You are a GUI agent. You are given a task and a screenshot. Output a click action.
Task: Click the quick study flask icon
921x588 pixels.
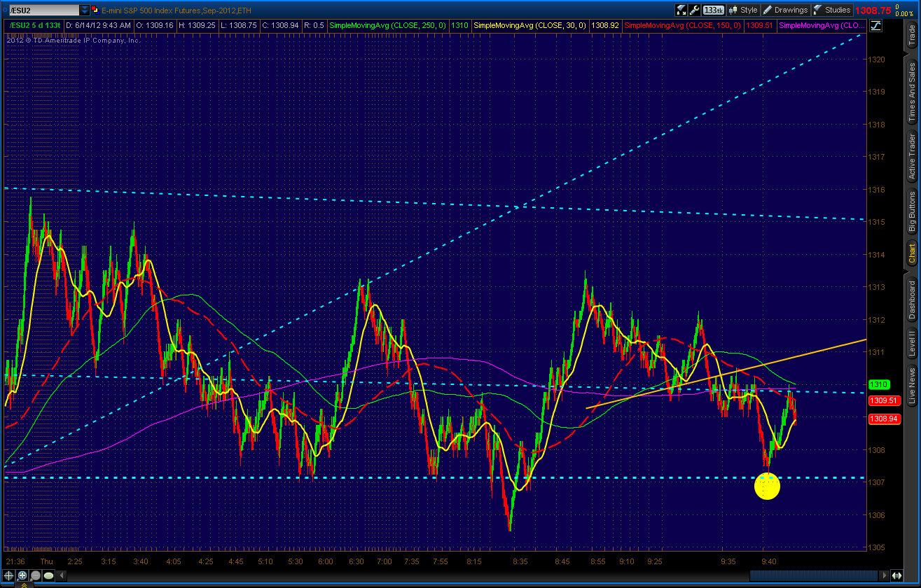click(x=681, y=10)
